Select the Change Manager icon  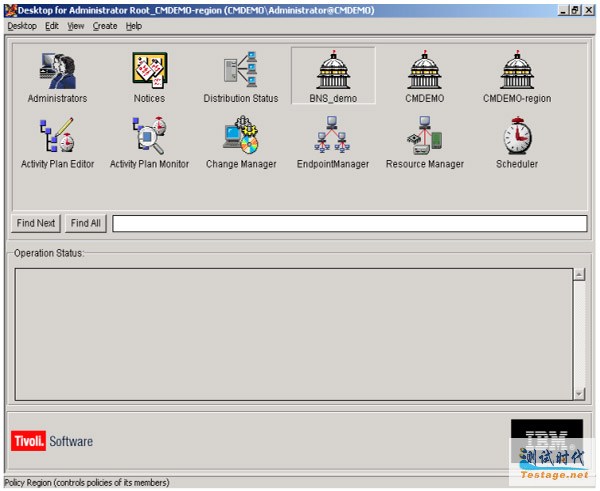click(x=241, y=137)
